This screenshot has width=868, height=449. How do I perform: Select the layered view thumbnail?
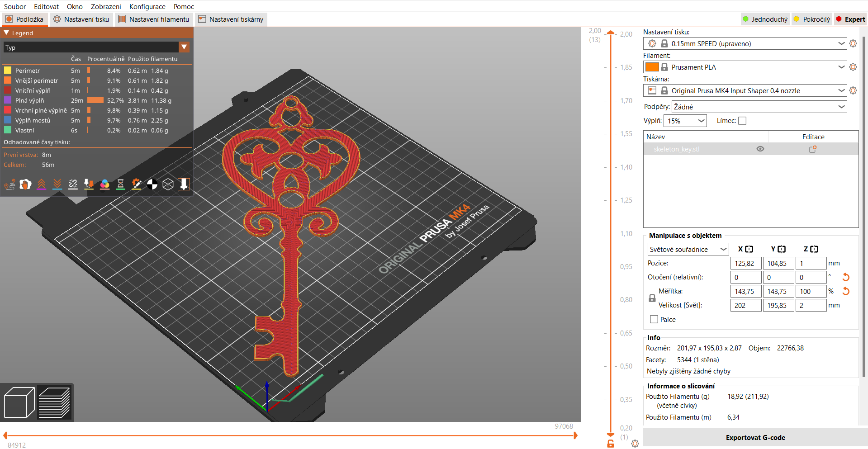point(54,402)
